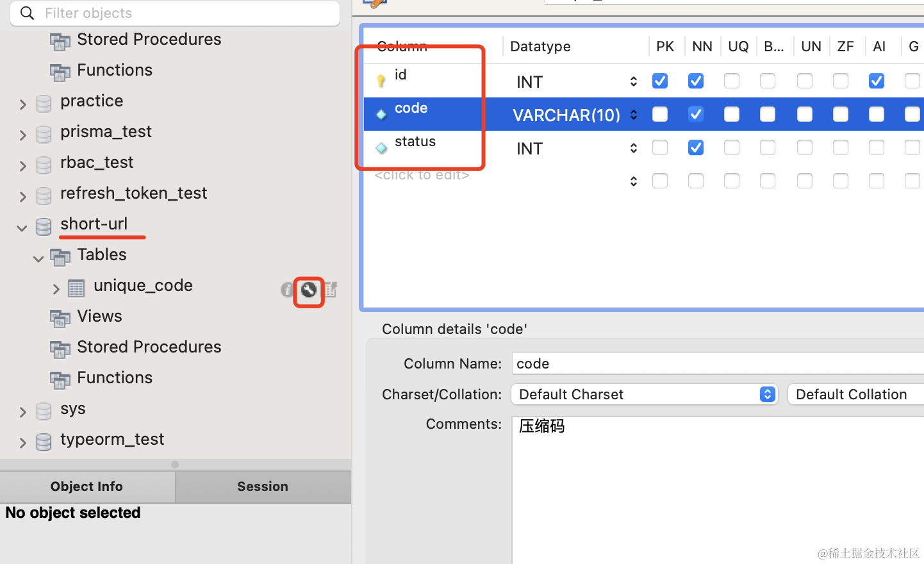
Task: Click the yellow key icon for id column
Action: [381, 81]
